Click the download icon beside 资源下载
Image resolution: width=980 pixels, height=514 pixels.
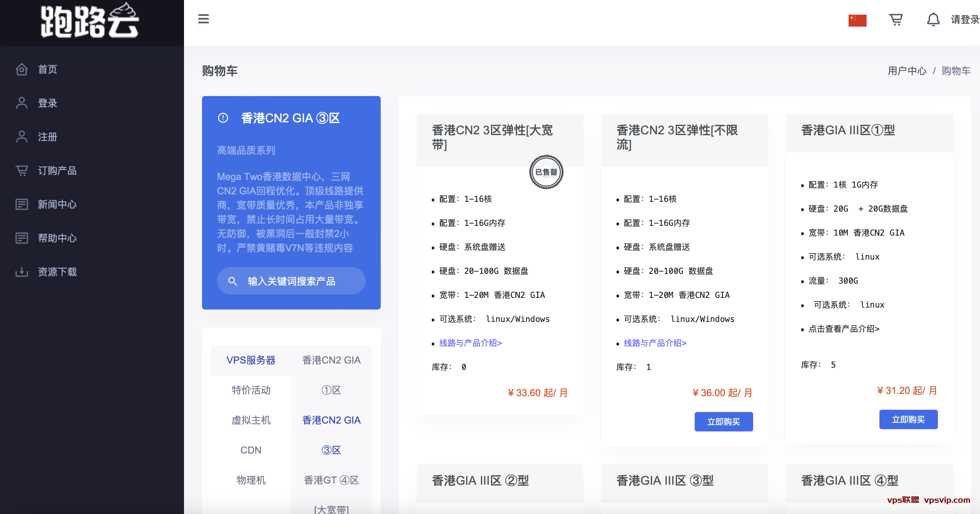(x=22, y=272)
